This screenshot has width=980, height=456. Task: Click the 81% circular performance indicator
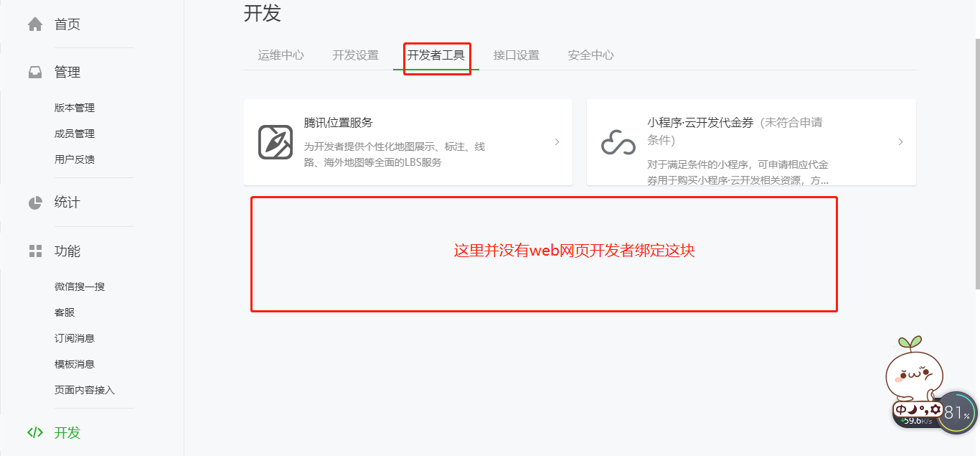tap(957, 413)
